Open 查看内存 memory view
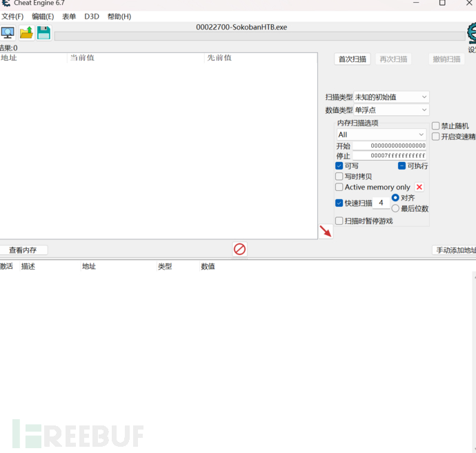The height and width of the screenshot is (453, 476). (x=23, y=250)
